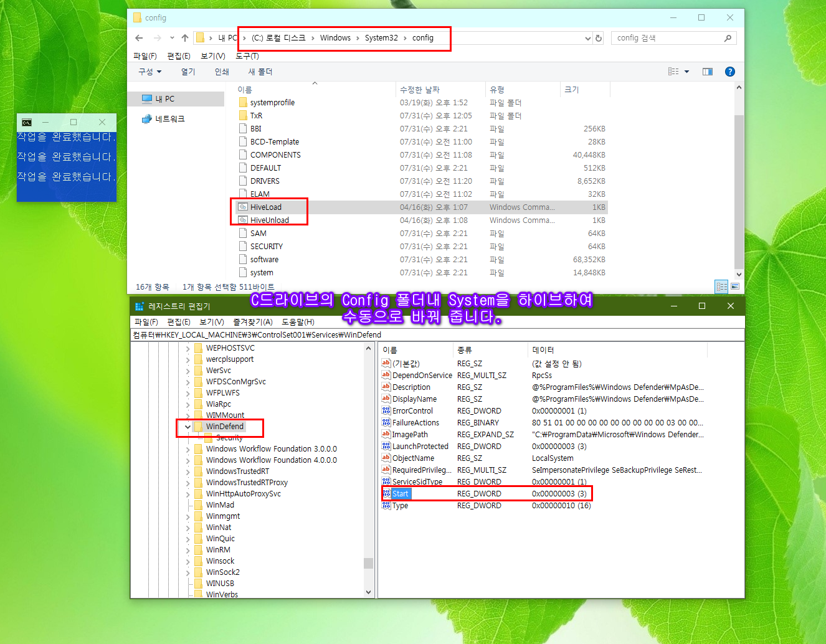826x644 pixels.
Task: Select the LaunchProtected registry value
Action: coord(420,447)
